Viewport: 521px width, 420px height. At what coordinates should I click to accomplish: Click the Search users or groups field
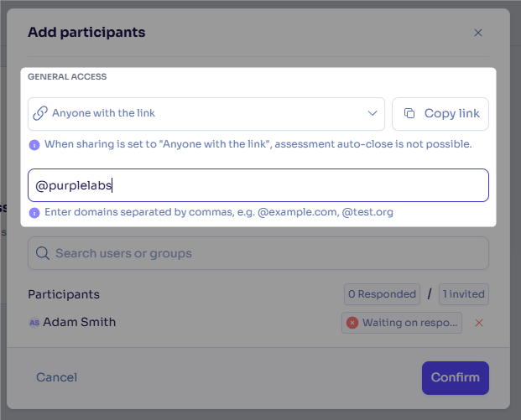pos(258,253)
